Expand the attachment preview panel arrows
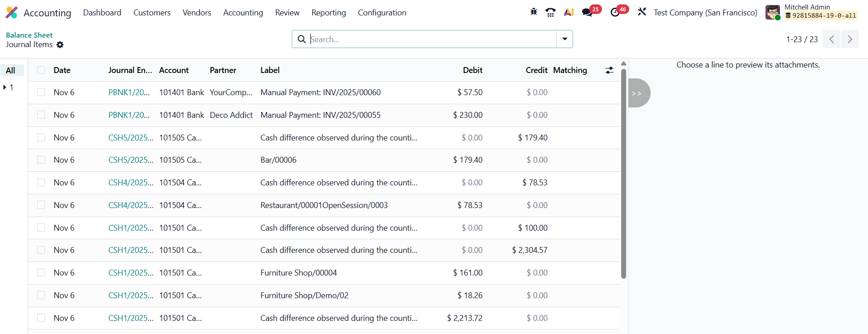Screen dimensions: 868x334 (x=637, y=93)
